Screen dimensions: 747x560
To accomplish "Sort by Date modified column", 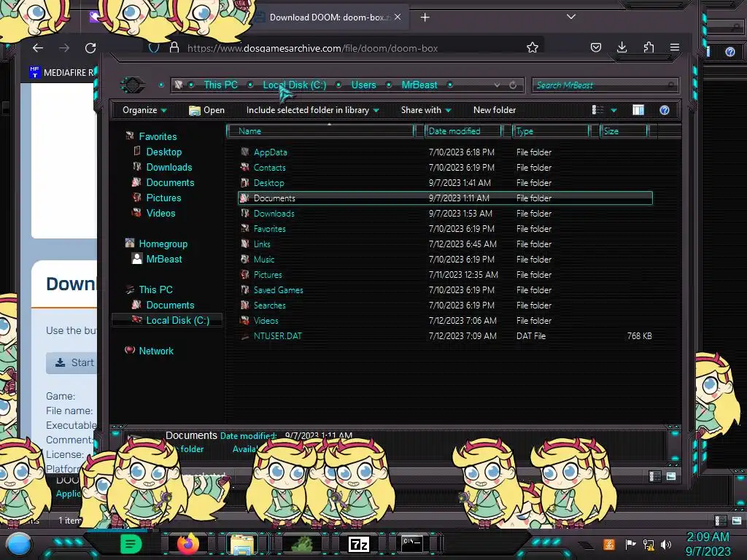I will pos(463,131).
